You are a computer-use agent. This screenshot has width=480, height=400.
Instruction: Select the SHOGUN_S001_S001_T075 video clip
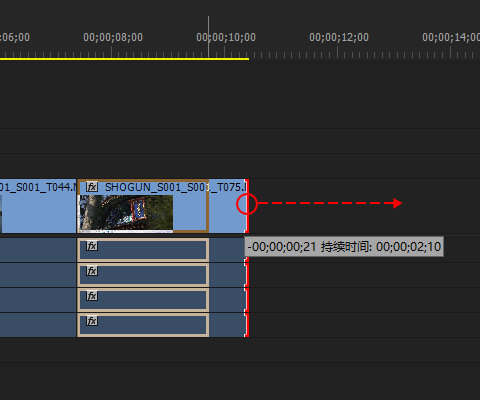point(162,206)
